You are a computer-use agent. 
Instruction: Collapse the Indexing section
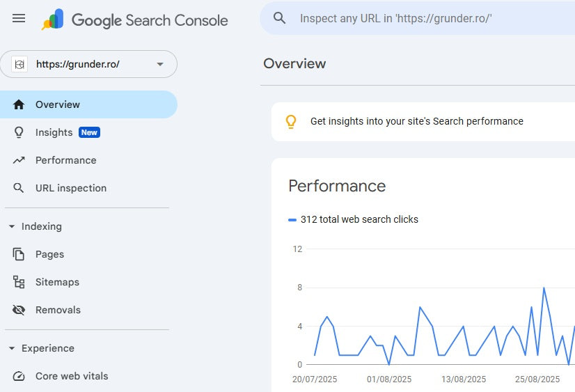[x=12, y=226]
